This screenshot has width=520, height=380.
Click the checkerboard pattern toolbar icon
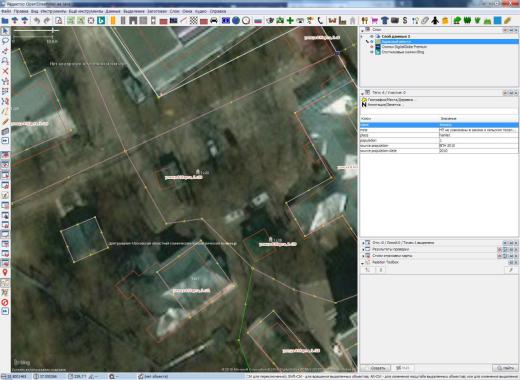[x=194, y=20]
